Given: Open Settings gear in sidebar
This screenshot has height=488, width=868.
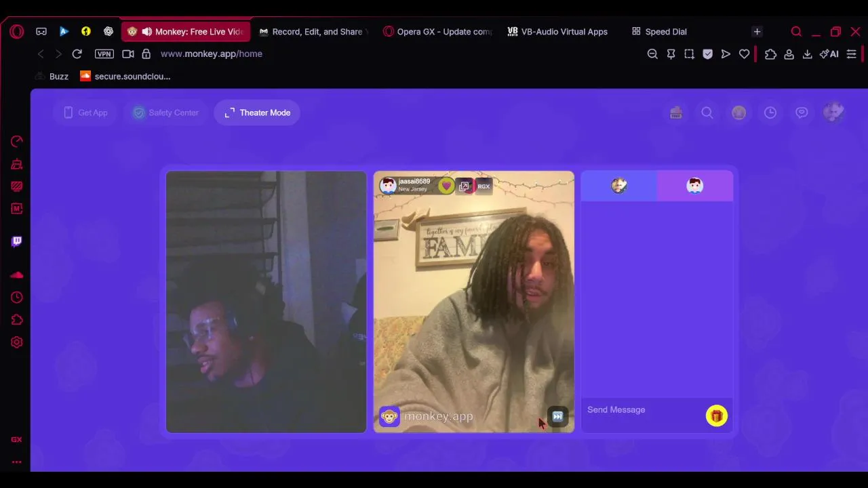Looking at the screenshot, I should click(17, 342).
